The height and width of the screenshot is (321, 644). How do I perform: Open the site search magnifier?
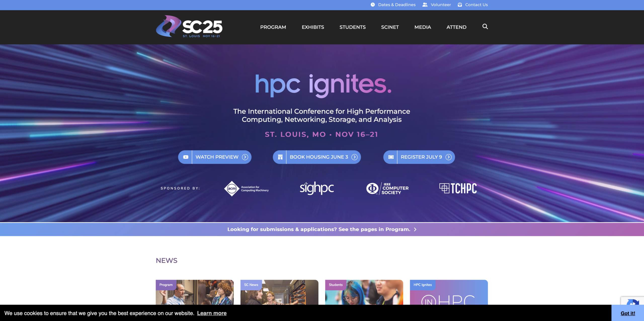pyautogui.click(x=485, y=27)
